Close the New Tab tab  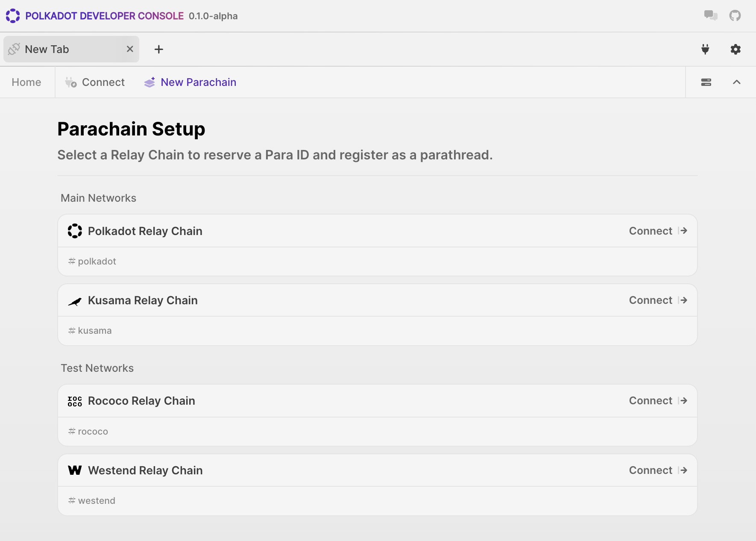(130, 49)
